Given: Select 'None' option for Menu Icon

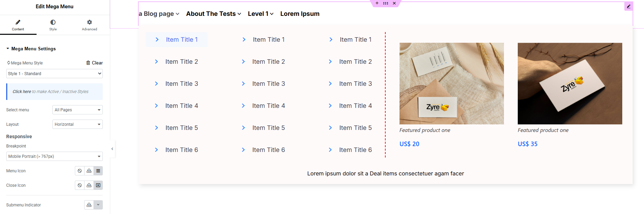Looking at the screenshot, I should pyautogui.click(x=80, y=171).
